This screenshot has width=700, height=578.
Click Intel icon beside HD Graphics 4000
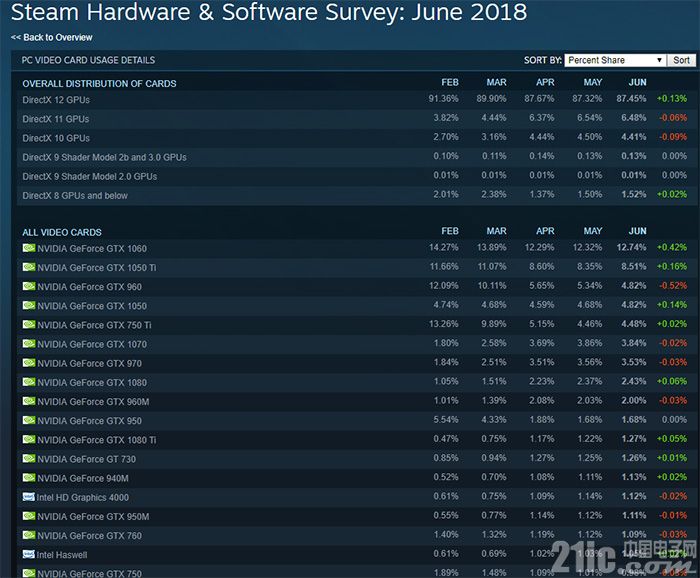29,497
